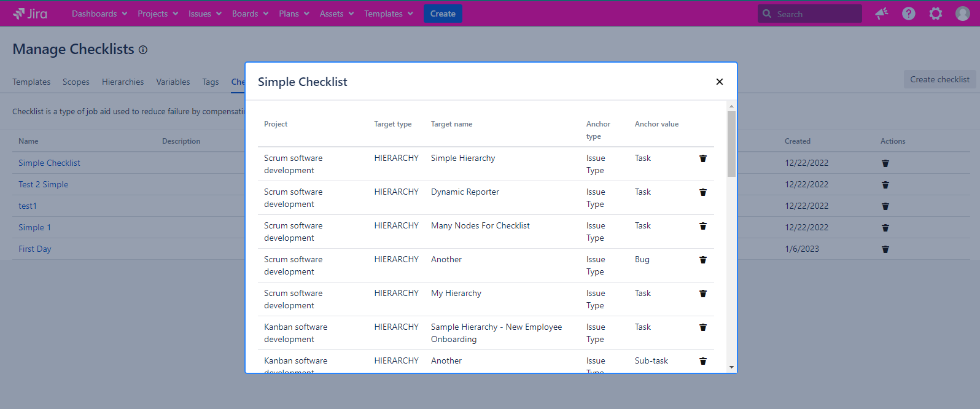
Task: Click trash icon for Many Nodes For Checklist
Action: [x=703, y=226]
